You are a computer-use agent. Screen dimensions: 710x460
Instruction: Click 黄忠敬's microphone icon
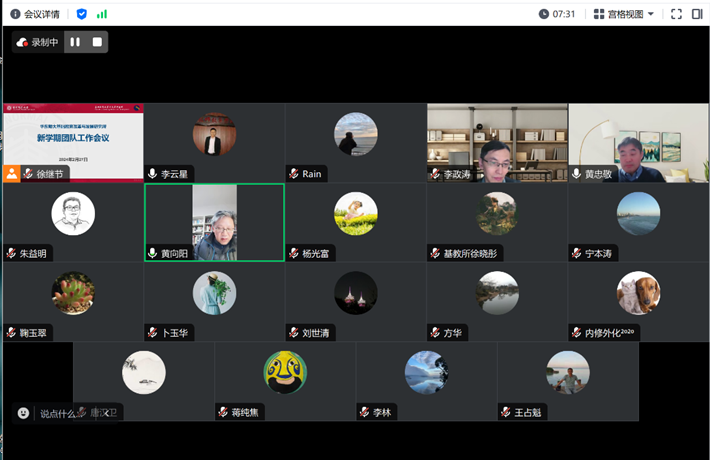[576, 174]
